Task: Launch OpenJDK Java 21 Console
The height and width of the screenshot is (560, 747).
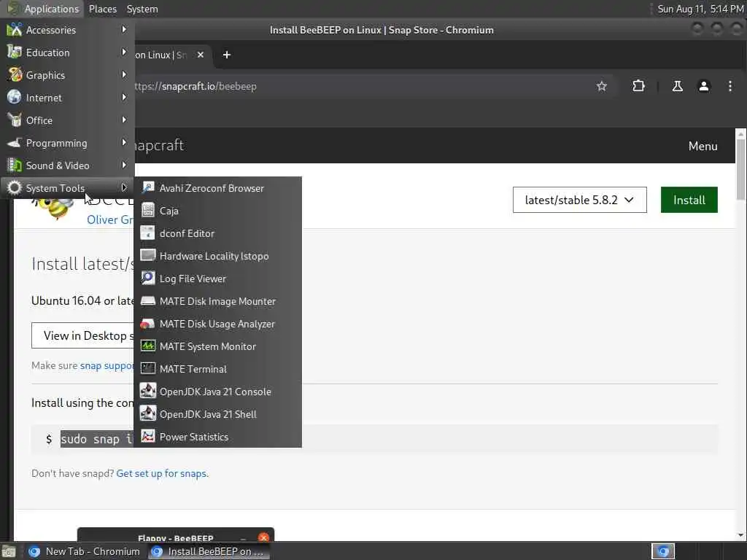Action: click(x=217, y=392)
